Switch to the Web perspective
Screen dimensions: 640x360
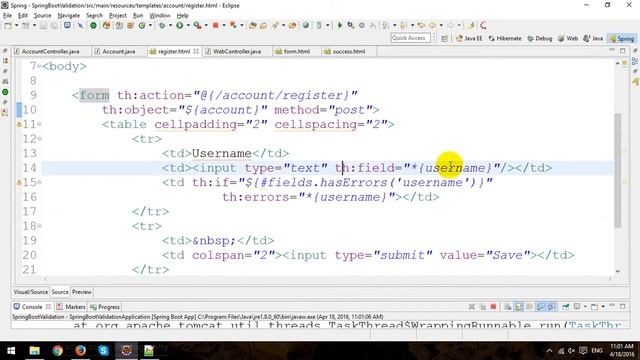pos(568,38)
